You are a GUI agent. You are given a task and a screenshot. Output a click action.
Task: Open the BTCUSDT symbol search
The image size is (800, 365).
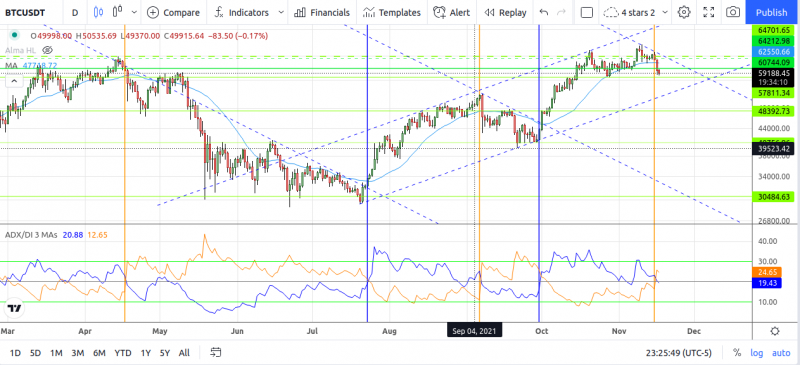tap(25, 12)
